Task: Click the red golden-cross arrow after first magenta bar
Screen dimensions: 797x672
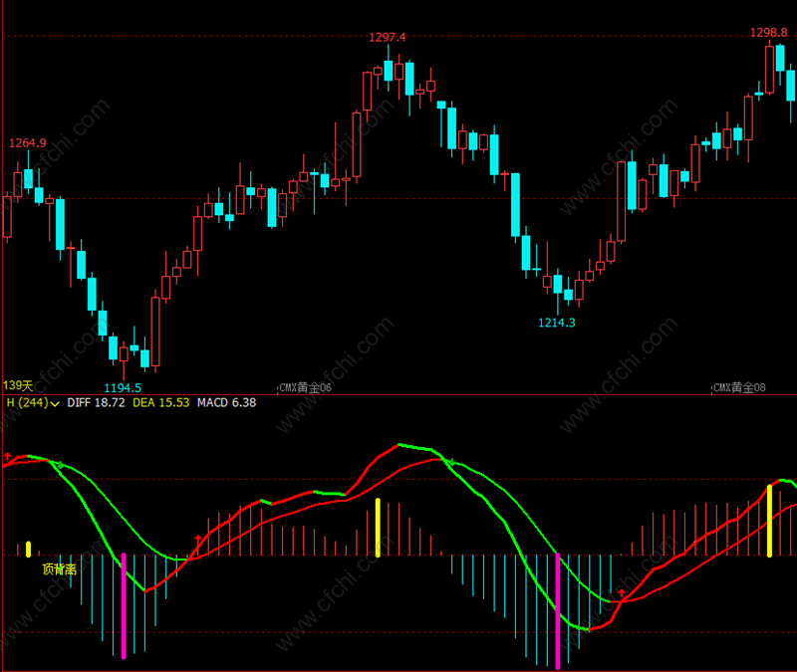Action: point(197,539)
